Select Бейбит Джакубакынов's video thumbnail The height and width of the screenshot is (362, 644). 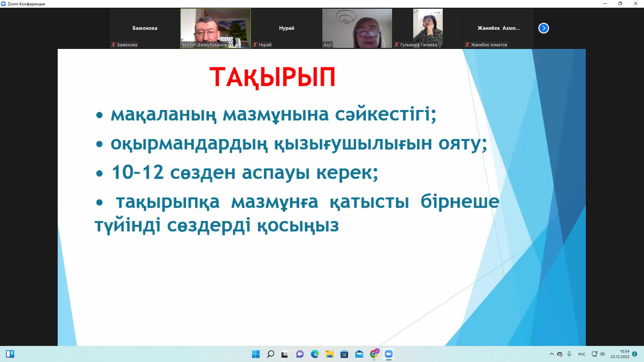215,28
